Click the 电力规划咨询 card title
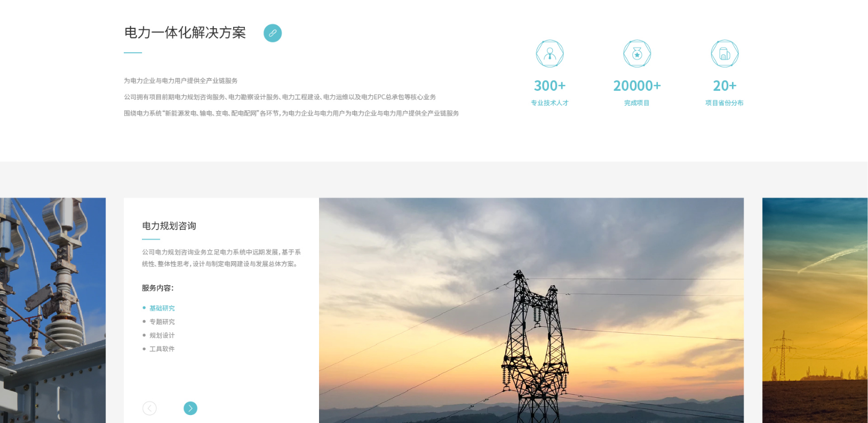This screenshot has width=868, height=423. point(169,226)
